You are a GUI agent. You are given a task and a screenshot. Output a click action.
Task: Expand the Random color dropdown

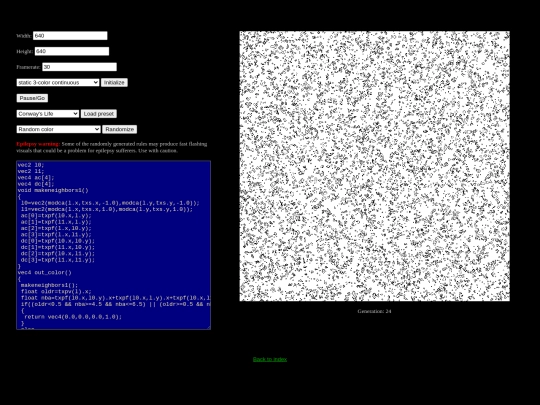pyautogui.click(x=59, y=129)
